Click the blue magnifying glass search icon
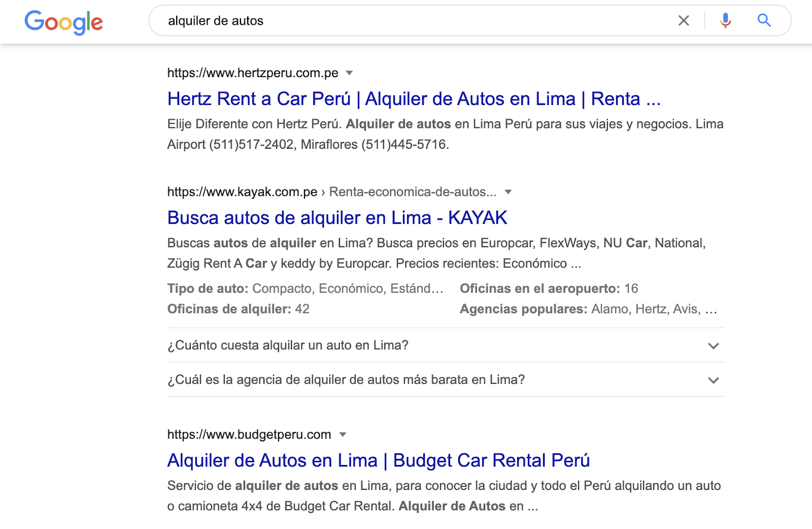Screen dimensions: 812x529 click(764, 21)
